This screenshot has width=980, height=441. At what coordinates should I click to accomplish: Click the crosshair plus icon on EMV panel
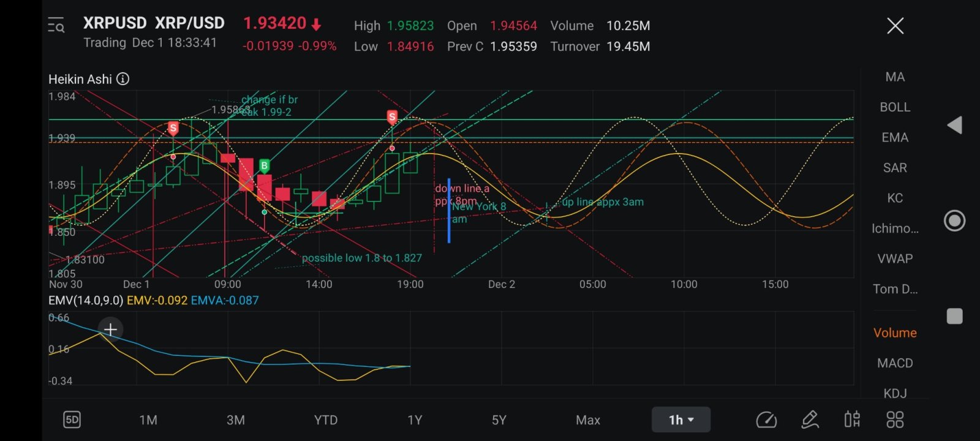110,330
